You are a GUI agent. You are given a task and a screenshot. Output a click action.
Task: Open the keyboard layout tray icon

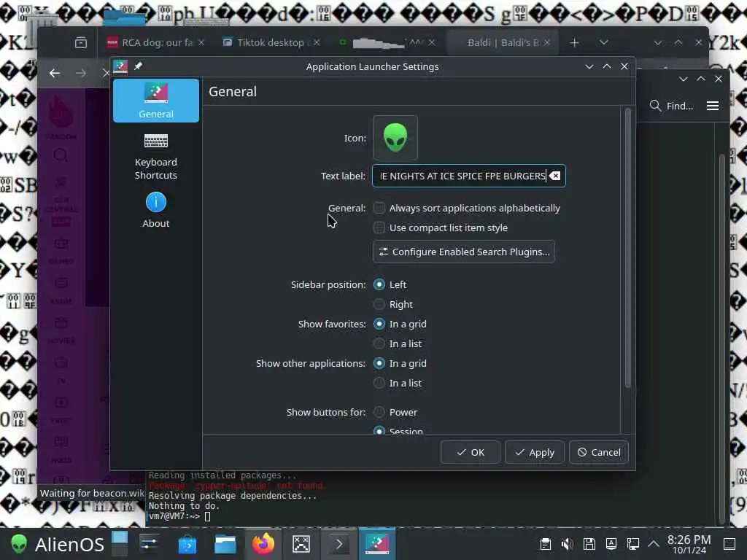611,544
